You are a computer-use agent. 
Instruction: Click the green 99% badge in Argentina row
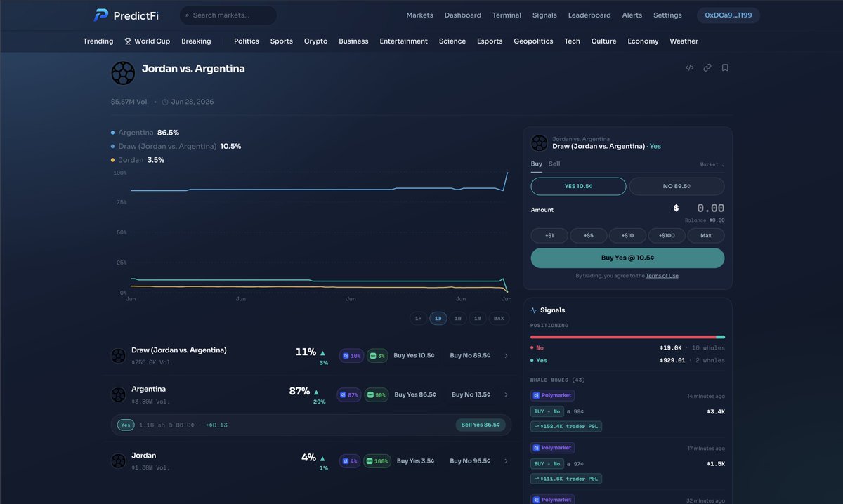376,394
